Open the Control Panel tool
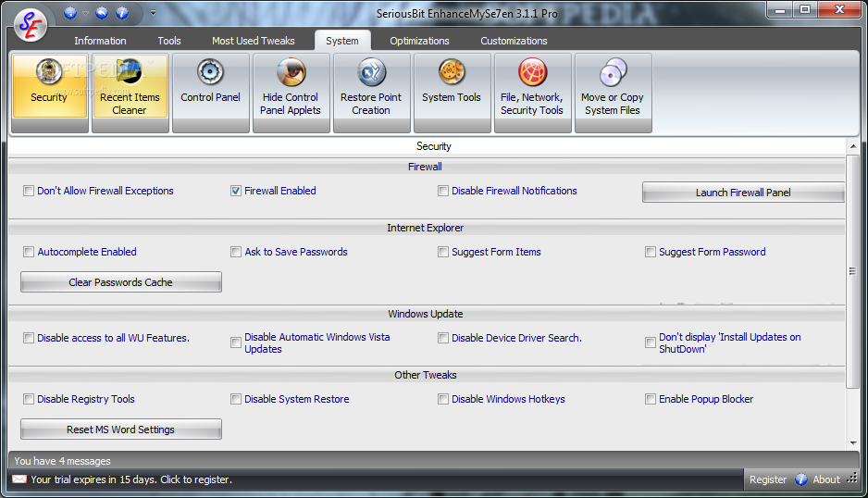Screen dimensions: 868x498 [210, 93]
